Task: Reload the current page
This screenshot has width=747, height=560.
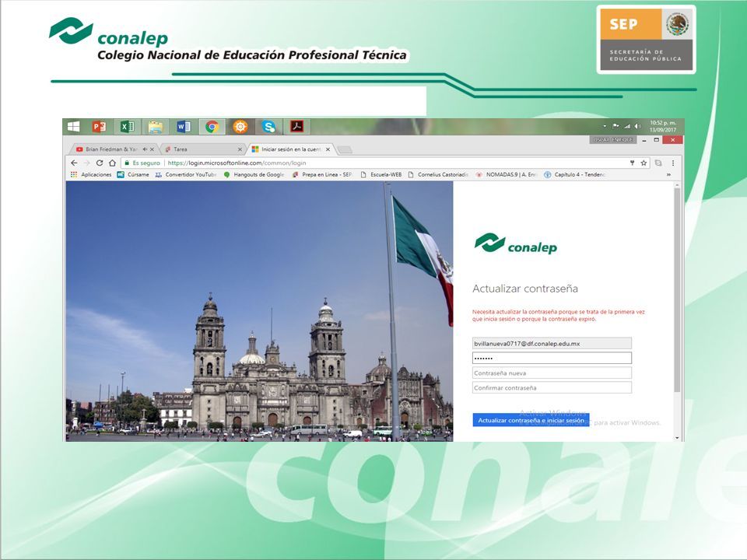Action: [x=99, y=163]
